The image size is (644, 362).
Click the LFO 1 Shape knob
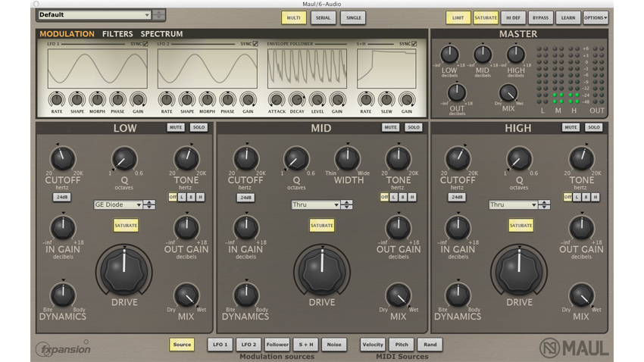click(77, 100)
